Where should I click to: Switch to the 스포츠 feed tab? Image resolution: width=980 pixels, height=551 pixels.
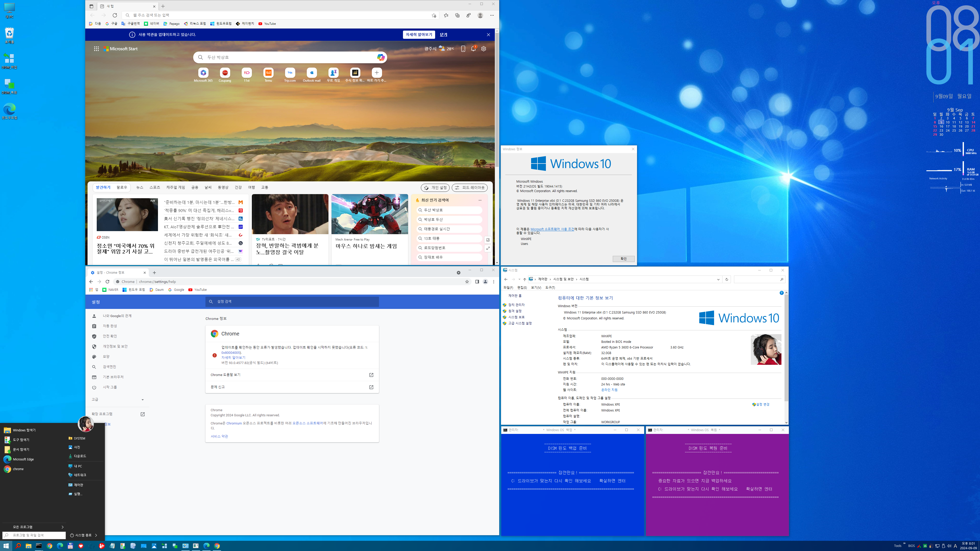pos(154,187)
